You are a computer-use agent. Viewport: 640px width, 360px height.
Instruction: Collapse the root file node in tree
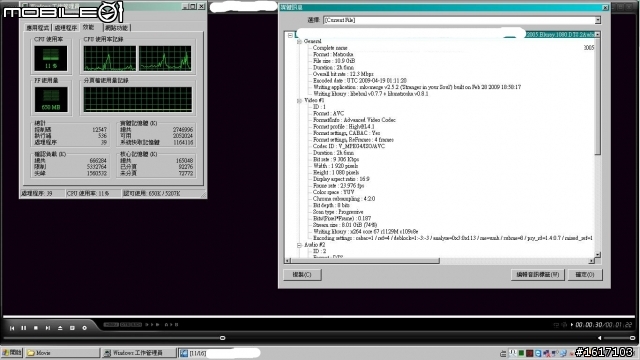pyautogui.click(x=290, y=35)
